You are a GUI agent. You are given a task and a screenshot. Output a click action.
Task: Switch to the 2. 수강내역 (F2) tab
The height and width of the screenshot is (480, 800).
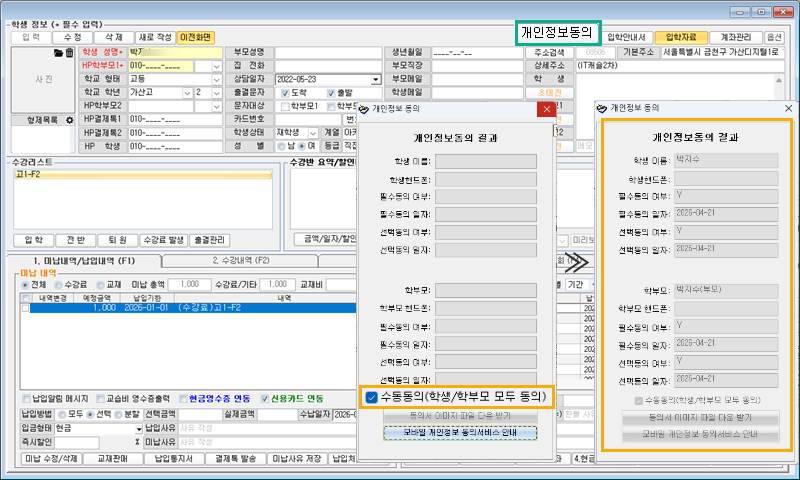240,260
